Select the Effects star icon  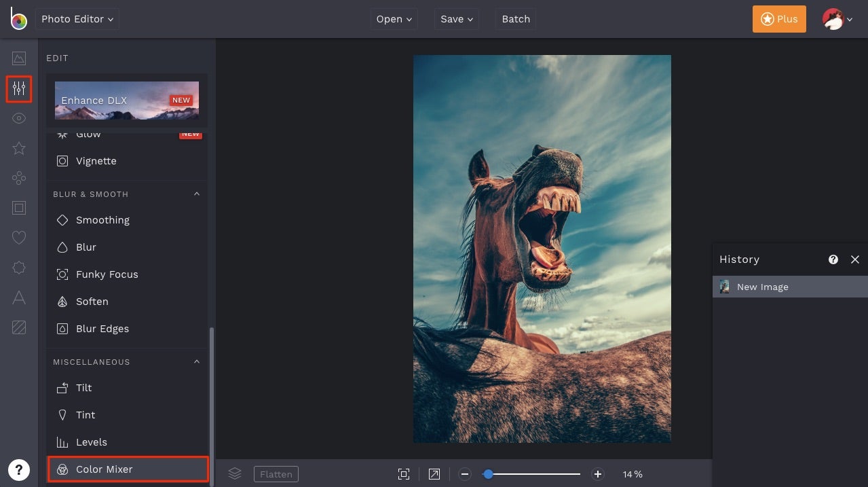coord(18,148)
